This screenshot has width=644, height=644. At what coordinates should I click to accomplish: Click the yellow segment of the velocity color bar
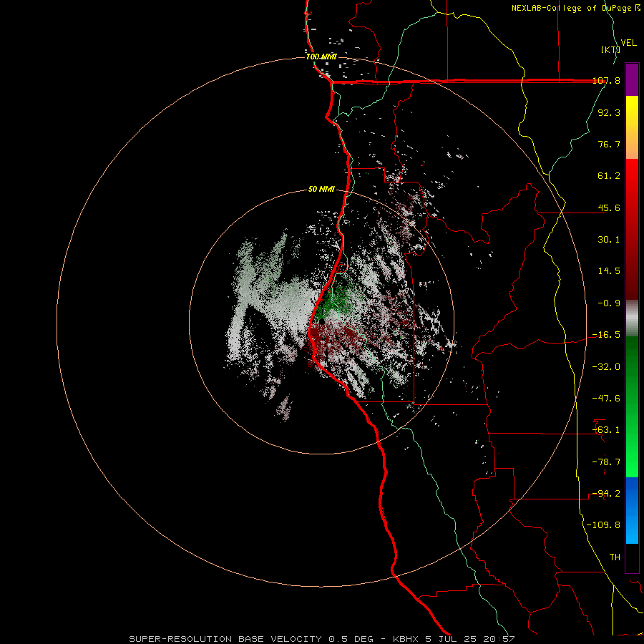[x=632, y=110]
